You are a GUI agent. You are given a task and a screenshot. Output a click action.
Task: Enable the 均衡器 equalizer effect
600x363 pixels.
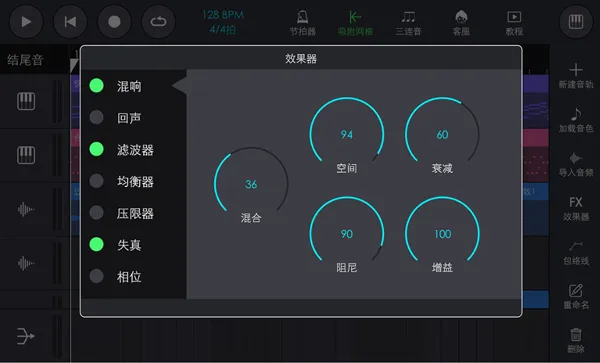point(96,181)
